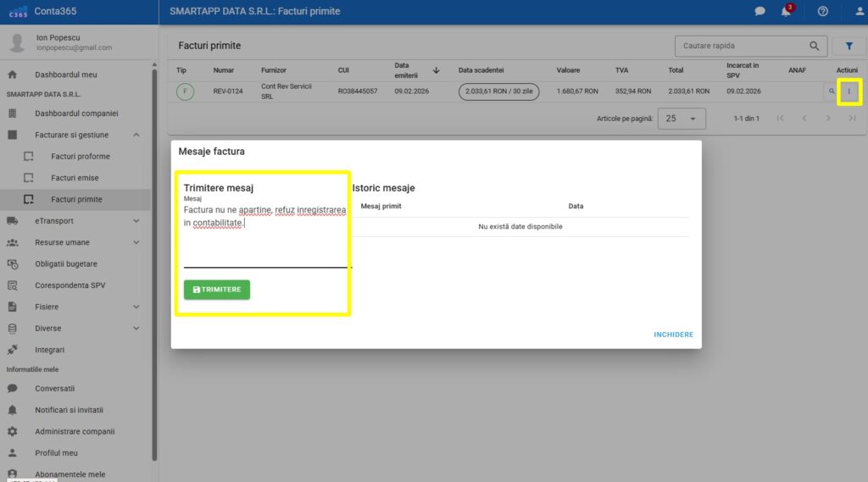This screenshot has height=482, width=868.
Task: Open Facturi emise in sidebar
Action: point(75,178)
